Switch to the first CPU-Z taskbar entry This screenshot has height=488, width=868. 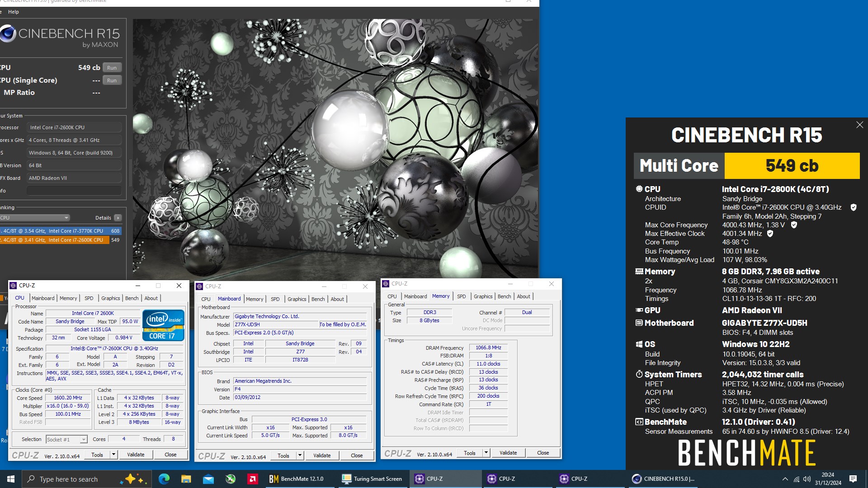446,479
